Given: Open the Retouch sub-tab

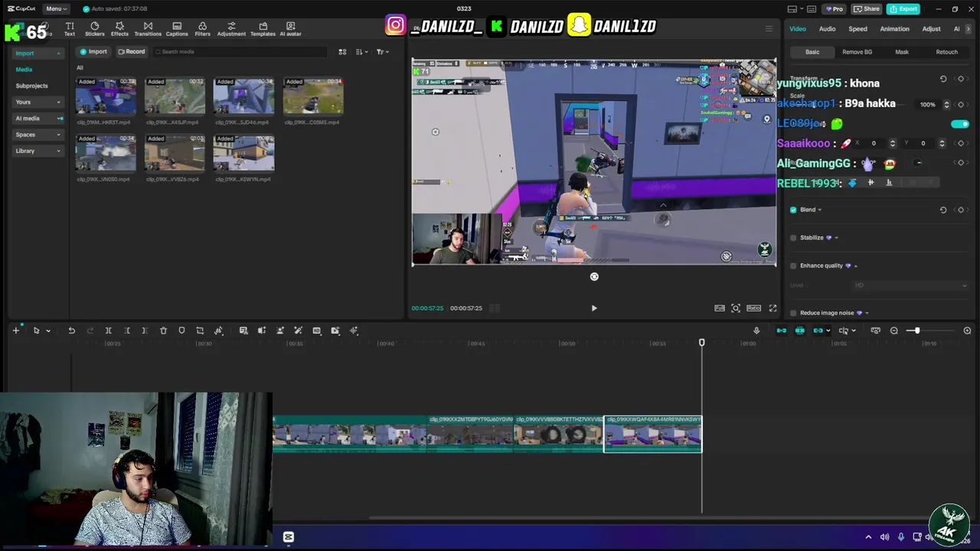Looking at the screenshot, I should 946,52.
